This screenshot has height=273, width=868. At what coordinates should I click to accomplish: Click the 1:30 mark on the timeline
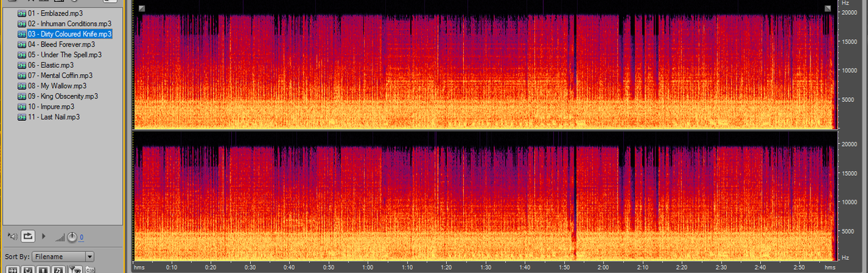pos(486,267)
